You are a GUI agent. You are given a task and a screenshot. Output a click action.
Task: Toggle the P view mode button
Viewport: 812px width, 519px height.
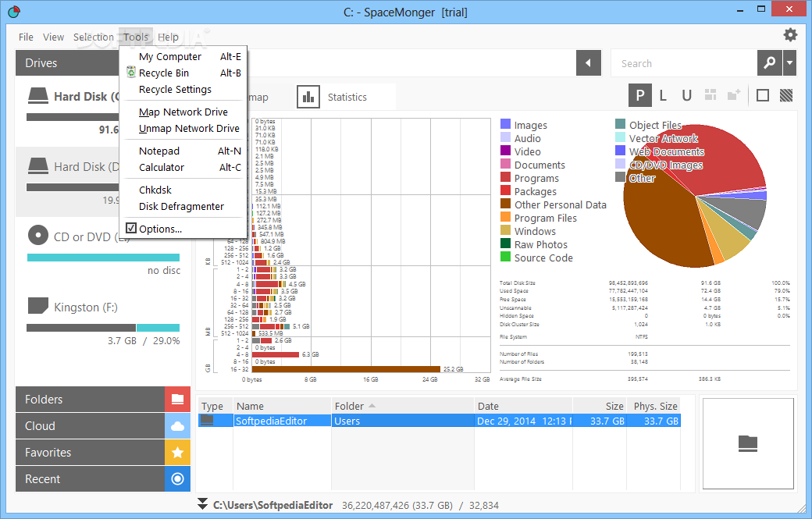tap(640, 96)
